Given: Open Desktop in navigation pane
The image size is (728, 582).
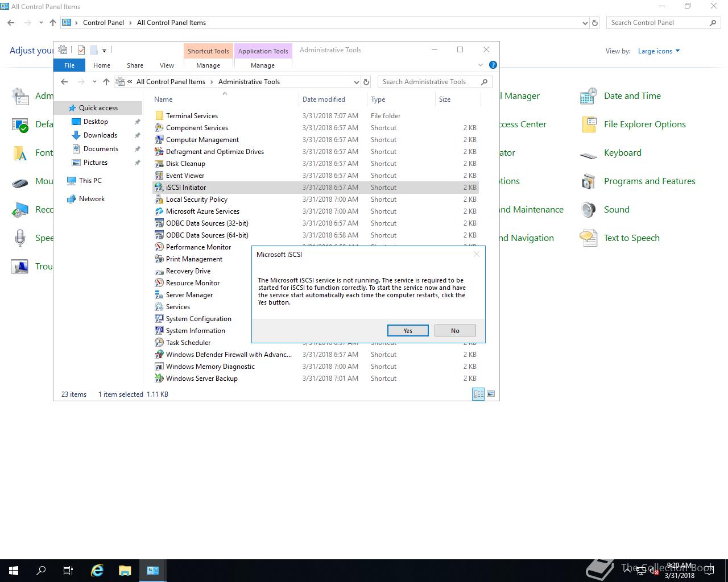Looking at the screenshot, I should [96, 122].
